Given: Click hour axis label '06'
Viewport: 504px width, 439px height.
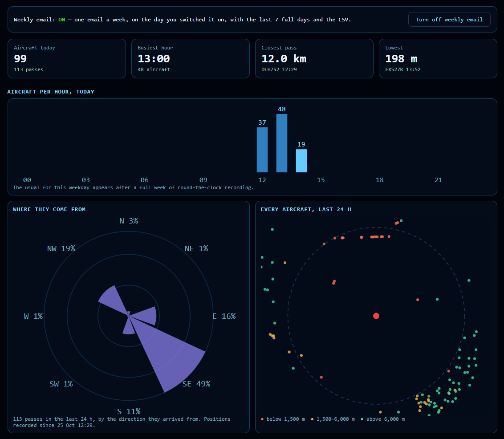Looking at the screenshot, I should coord(145,180).
